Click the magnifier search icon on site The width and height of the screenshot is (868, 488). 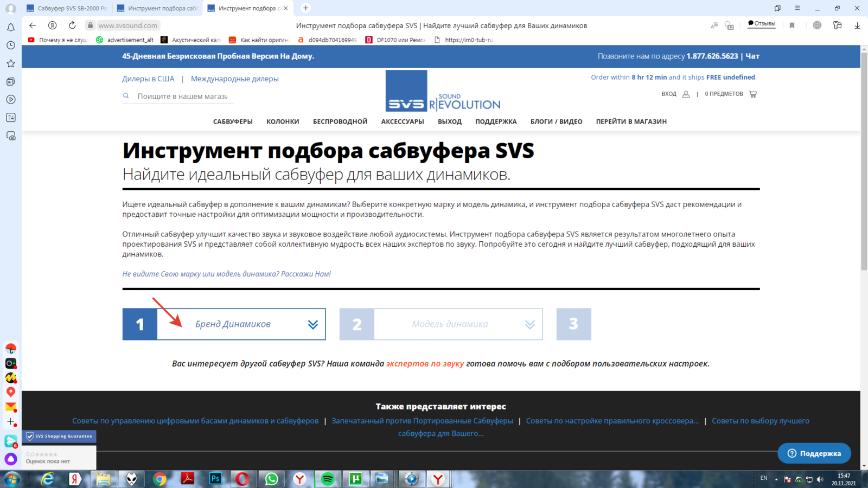pos(126,96)
